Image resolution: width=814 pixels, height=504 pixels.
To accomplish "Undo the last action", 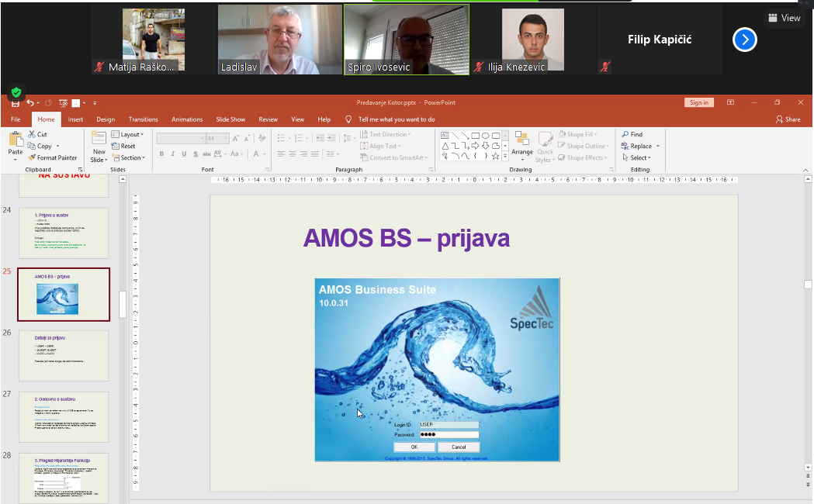I will point(30,102).
